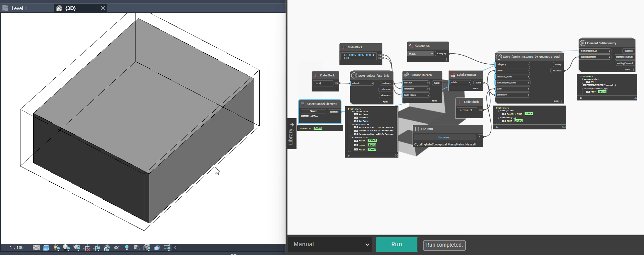Click both_sides input port on Surface.Thicken
This screenshot has width=644, height=255.
(x=416, y=95)
